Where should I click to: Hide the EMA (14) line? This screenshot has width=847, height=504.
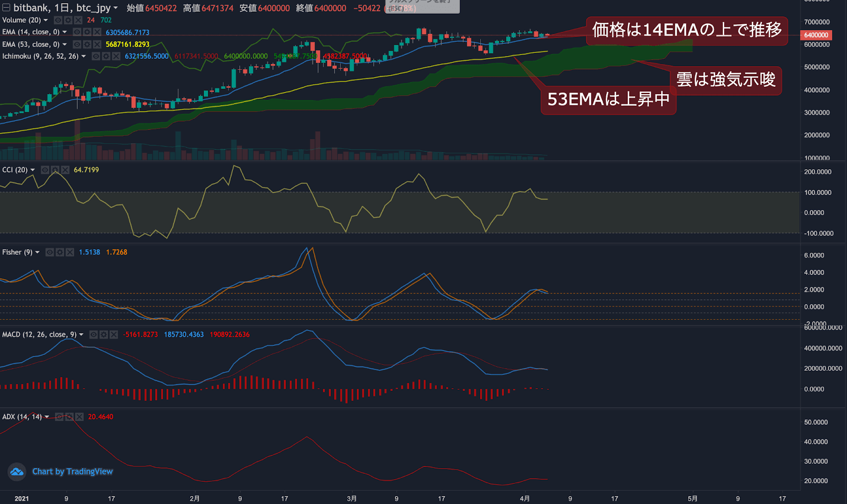(x=78, y=32)
